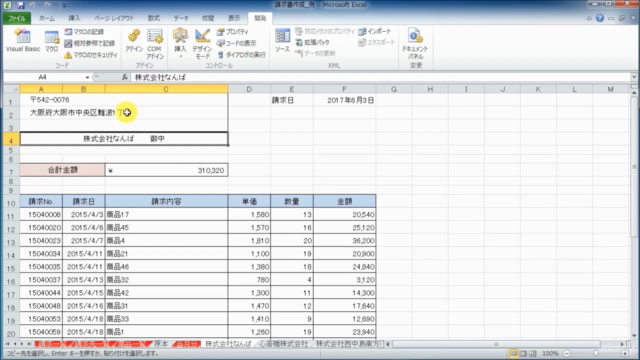The height and width of the screenshot is (360, 640).
Task: Click unit price cell 1,100
Action: point(249,253)
